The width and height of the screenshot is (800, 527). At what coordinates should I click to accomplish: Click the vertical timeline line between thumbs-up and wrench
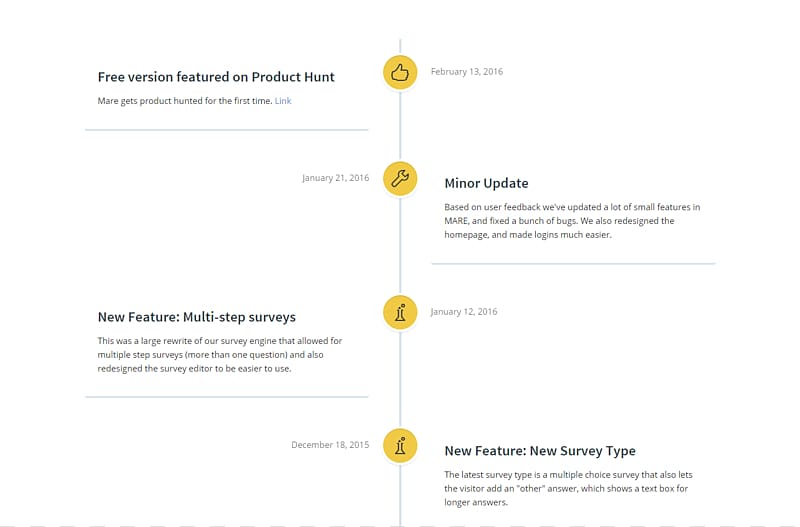(x=400, y=126)
